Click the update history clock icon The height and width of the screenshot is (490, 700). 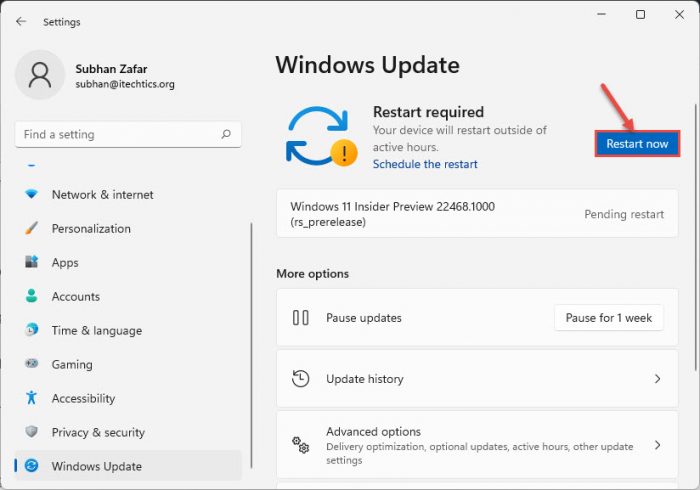(x=300, y=378)
